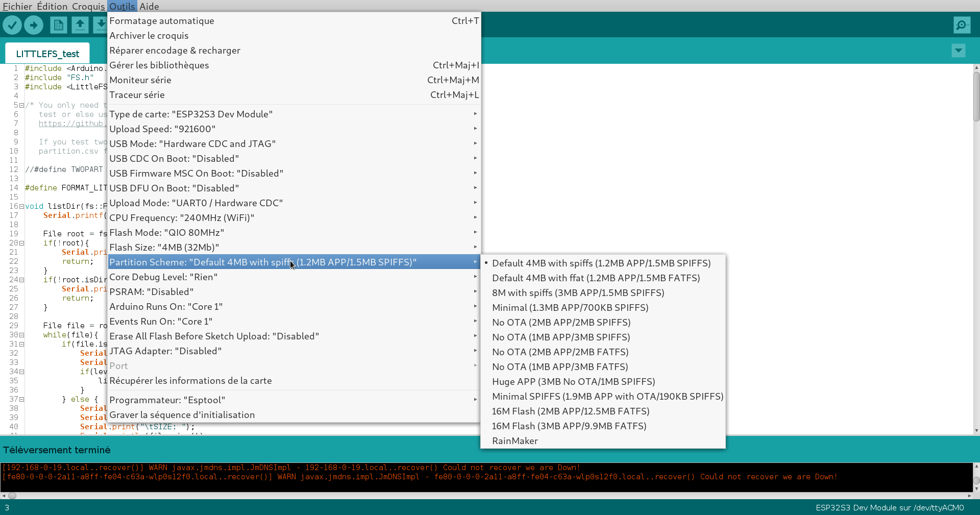Click the Upload (right arrow) toolbar icon
The image size is (980, 515).
pyautogui.click(x=34, y=24)
